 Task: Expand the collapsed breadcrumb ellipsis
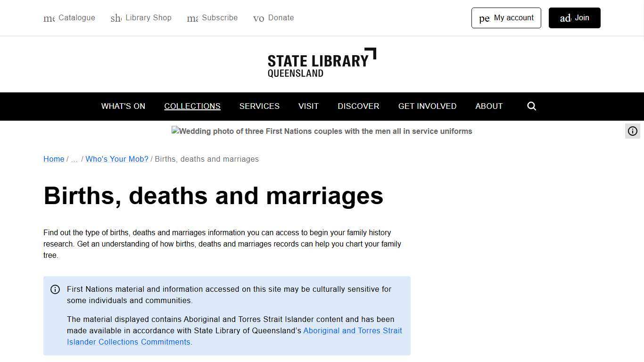pyautogui.click(x=74, y=159)
